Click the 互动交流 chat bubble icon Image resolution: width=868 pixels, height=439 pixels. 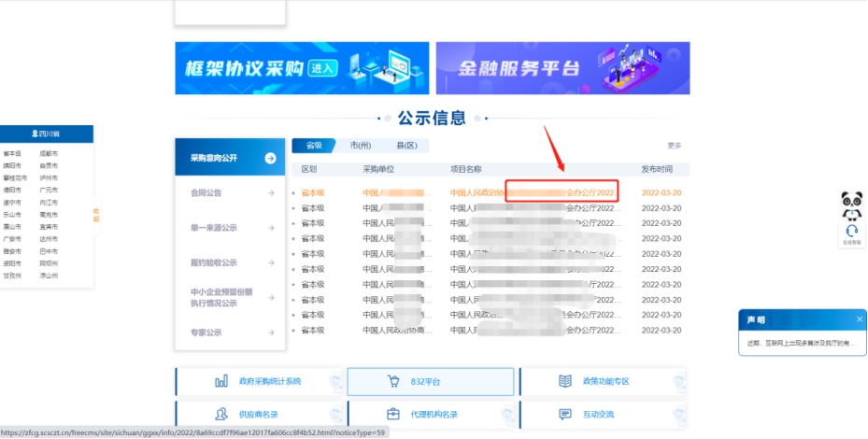coord(564,414)
